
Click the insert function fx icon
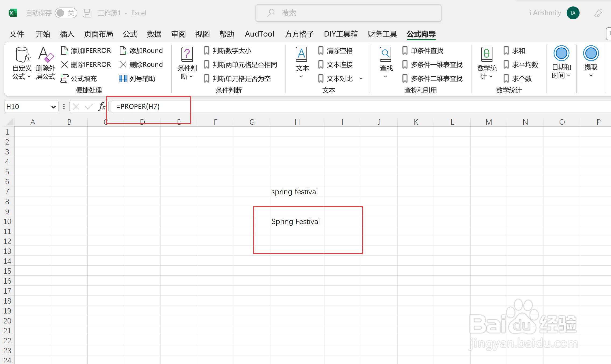point(102,107)
